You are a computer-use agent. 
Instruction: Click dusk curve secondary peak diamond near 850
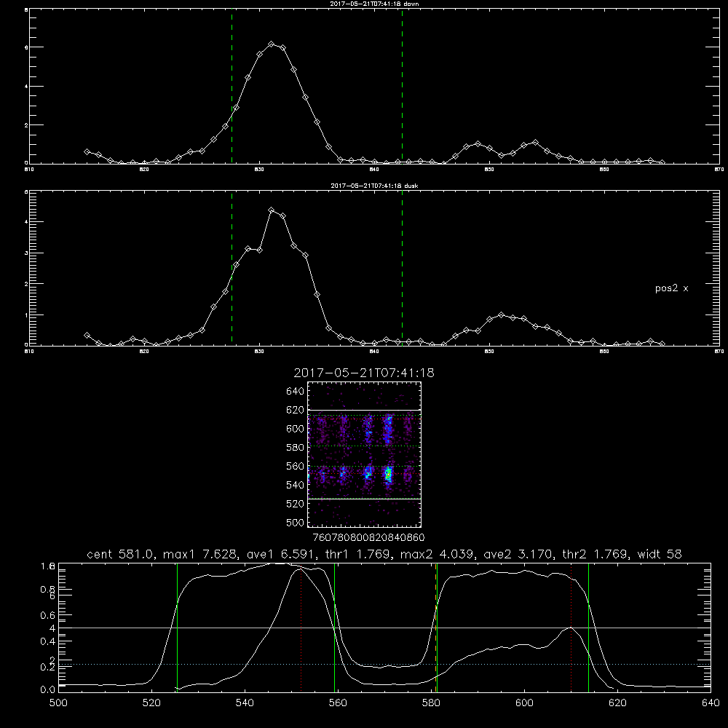point(501,314)
